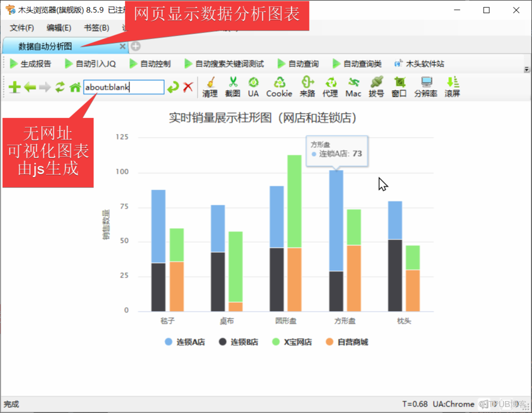Image resolution: width=532 pixels, height=413 pixels.
Task: Close the 数据自动分析图 tab
Action: coord(123,46)
